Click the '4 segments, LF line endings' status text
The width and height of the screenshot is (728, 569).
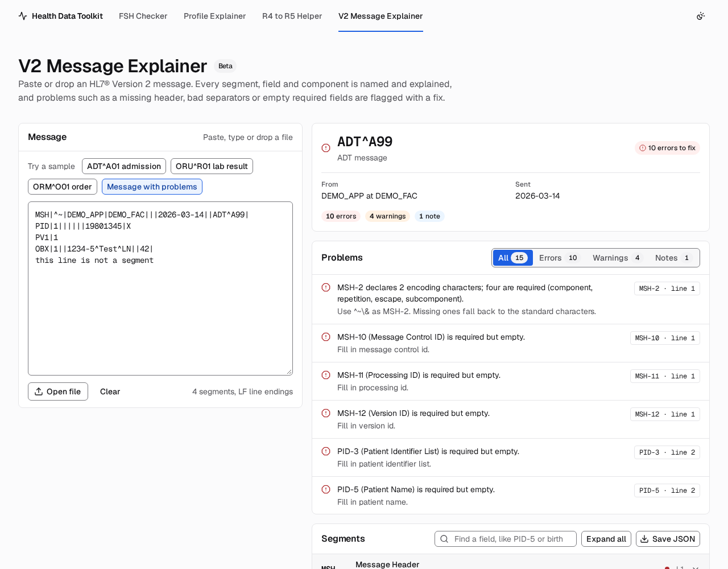click(242, 391)
